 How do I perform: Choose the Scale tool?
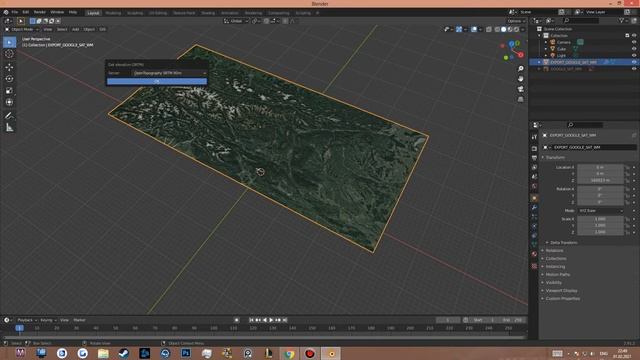click(x=9, y=91)
